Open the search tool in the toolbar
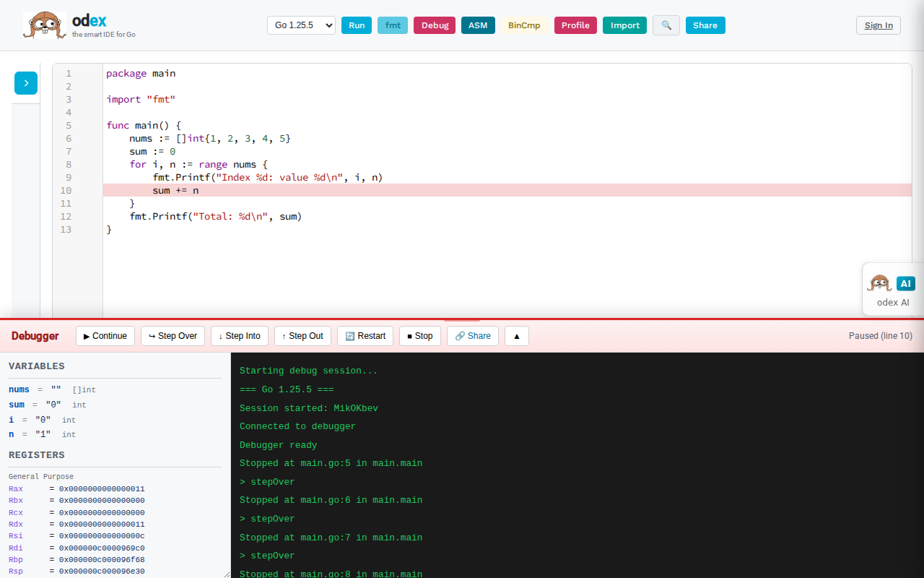 pyautogui.click(x=666, y=25)
